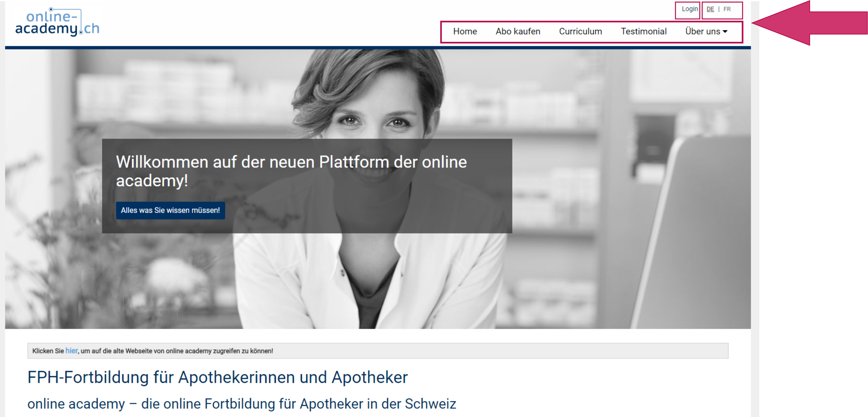Open the Abo kaufen page
Image resolution: width=868 pixels, height=417 pixels.
pos(518,32)
